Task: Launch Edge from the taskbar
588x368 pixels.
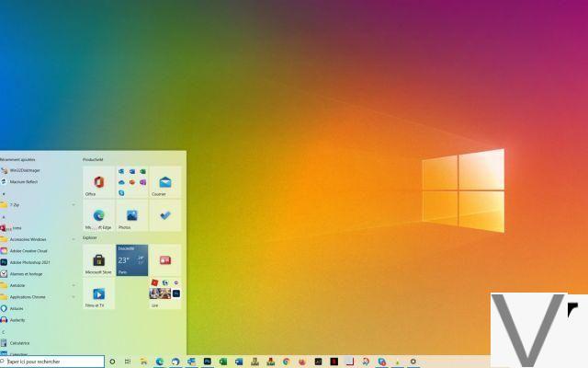Action: click(159, 362)
